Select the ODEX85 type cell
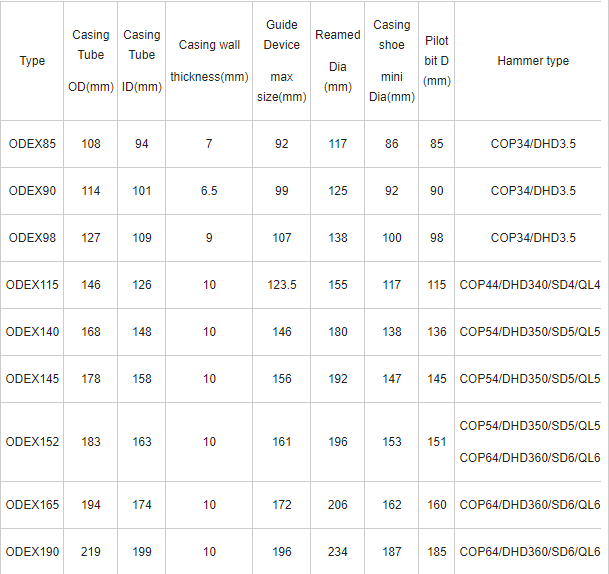 [x=32, y=144]
